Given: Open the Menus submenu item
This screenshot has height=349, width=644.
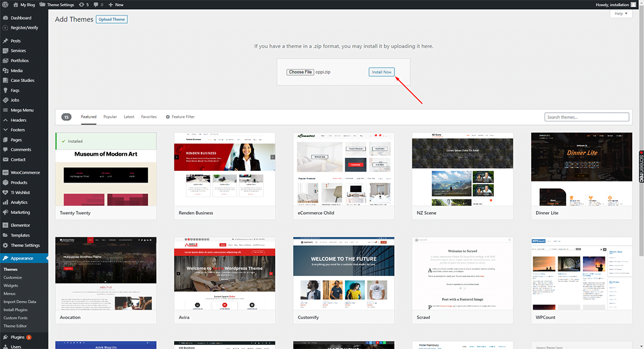Looking at the screenshot, I should point(10,294).
